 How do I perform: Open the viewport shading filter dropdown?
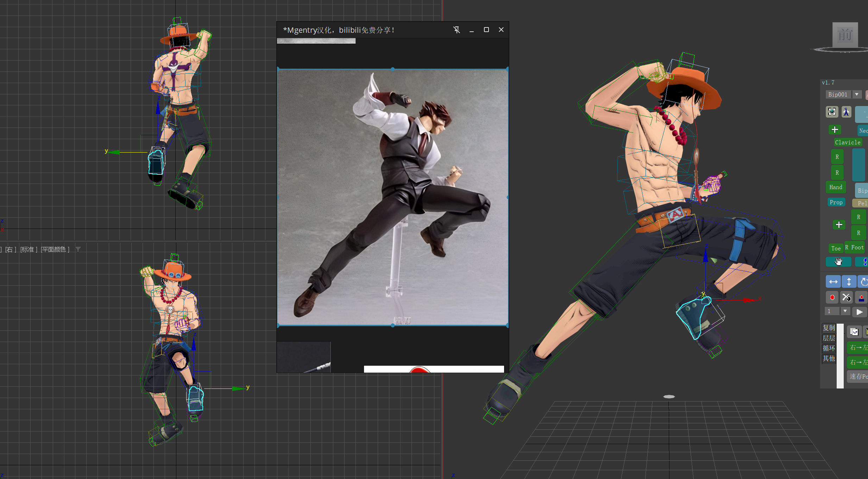[x=78, y=249]
